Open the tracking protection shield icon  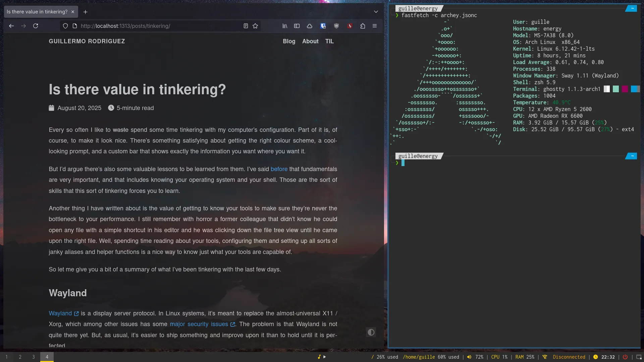coord(65,26)
